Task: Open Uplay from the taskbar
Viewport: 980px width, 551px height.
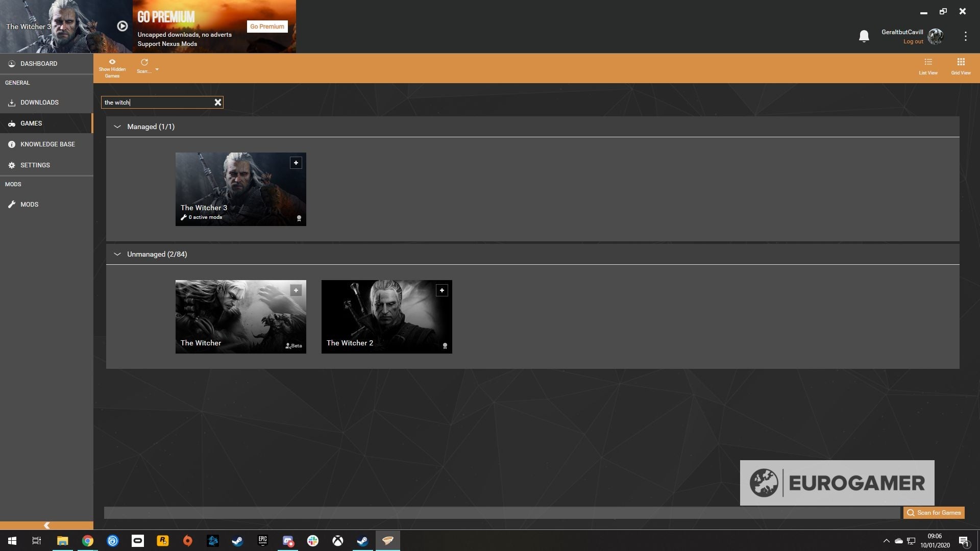Action: (x=113, y=541)
